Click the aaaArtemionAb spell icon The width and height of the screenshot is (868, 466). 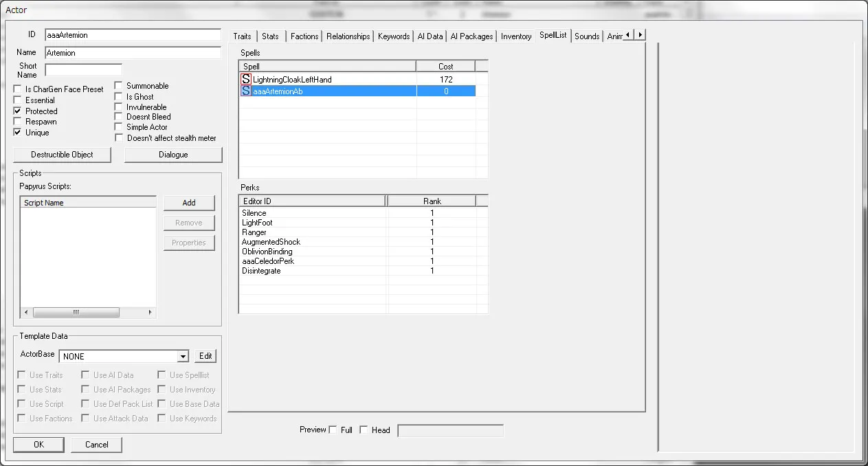(x=246, y=91)
